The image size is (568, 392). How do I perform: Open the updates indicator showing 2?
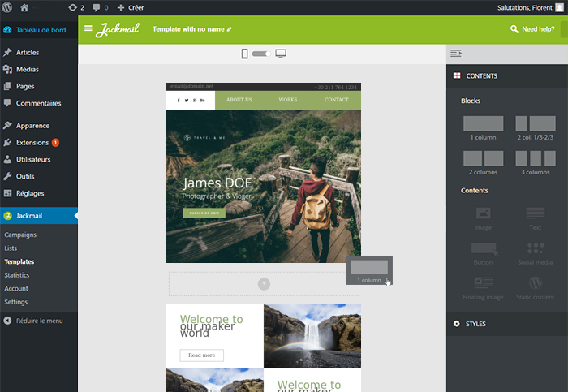pyautogui.click(x=76, y=7)
